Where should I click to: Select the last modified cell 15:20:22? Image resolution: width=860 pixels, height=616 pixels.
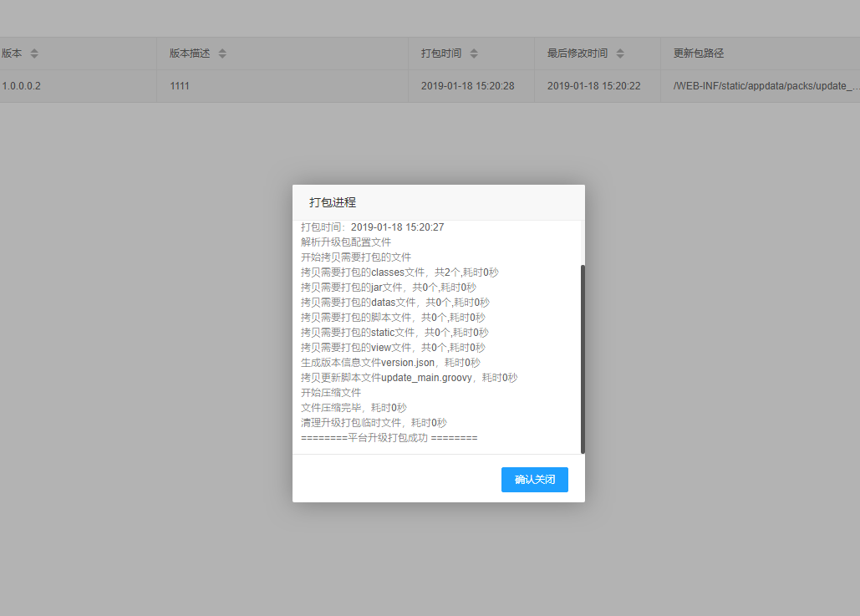click(x=594, y=86)
